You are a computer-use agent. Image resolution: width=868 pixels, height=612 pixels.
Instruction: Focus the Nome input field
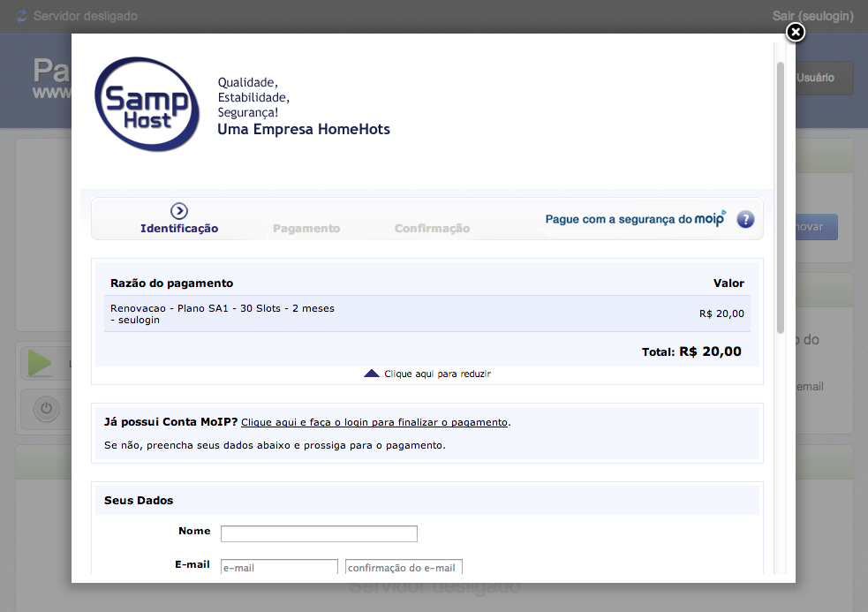319,533
